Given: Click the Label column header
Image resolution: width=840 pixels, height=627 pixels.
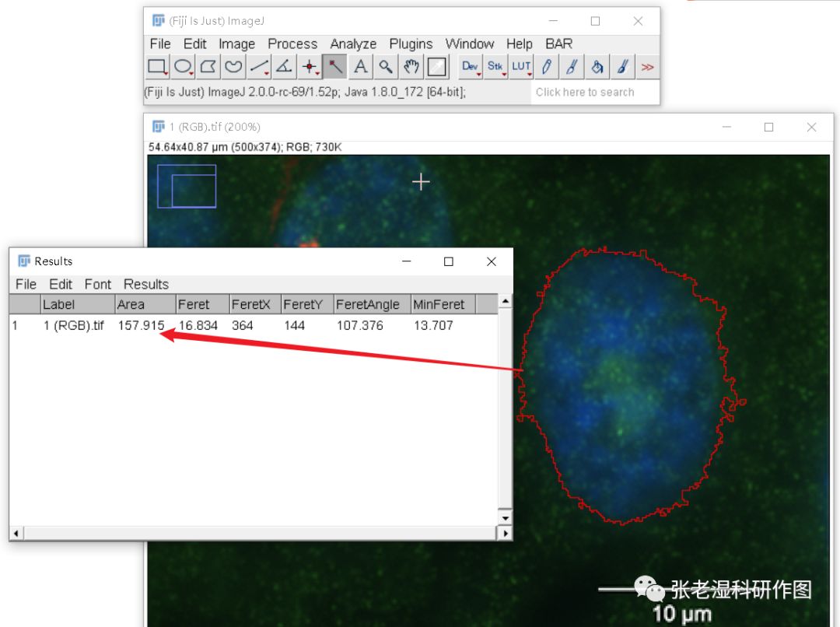Looking at the screenshot, I should coord(79,304).
